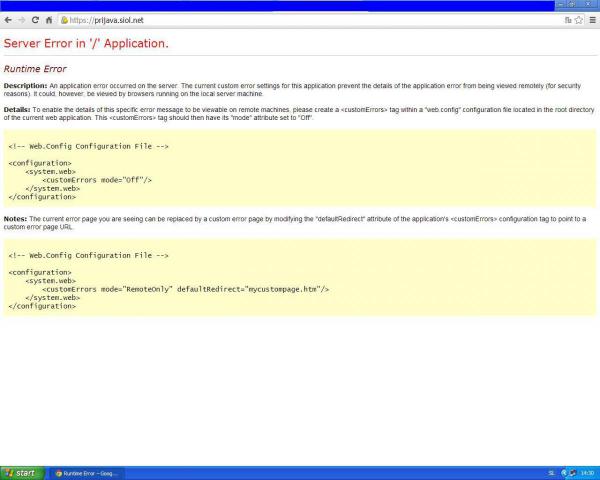The width and height of the screenshot is (600, 480).
Task: Open the translate page icon
Action: tap(568, 20)
